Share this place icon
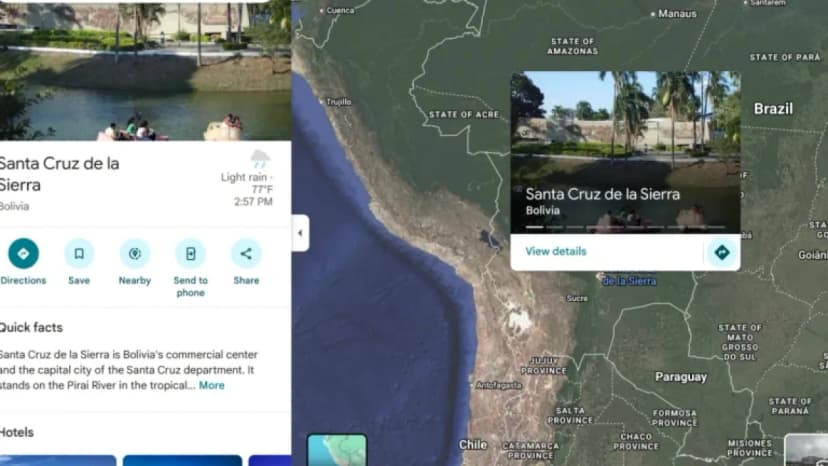 click(246, 254)
